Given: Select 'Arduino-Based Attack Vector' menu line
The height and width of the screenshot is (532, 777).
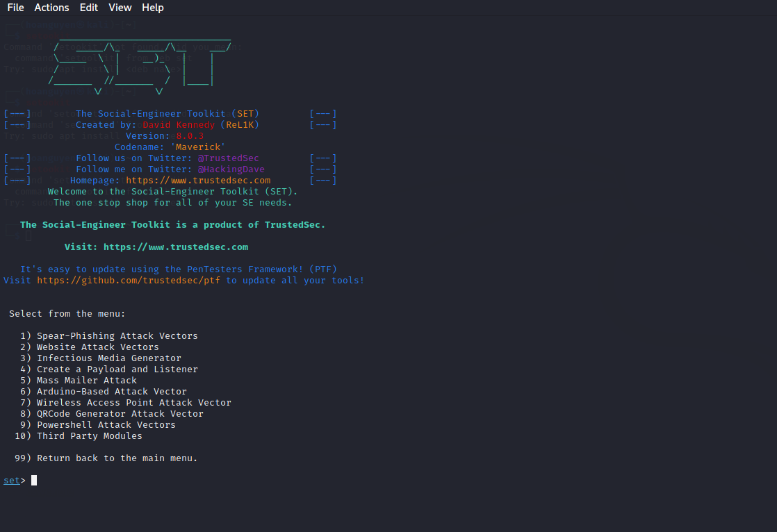Looking at the screenshot, I should click(104, 391).
